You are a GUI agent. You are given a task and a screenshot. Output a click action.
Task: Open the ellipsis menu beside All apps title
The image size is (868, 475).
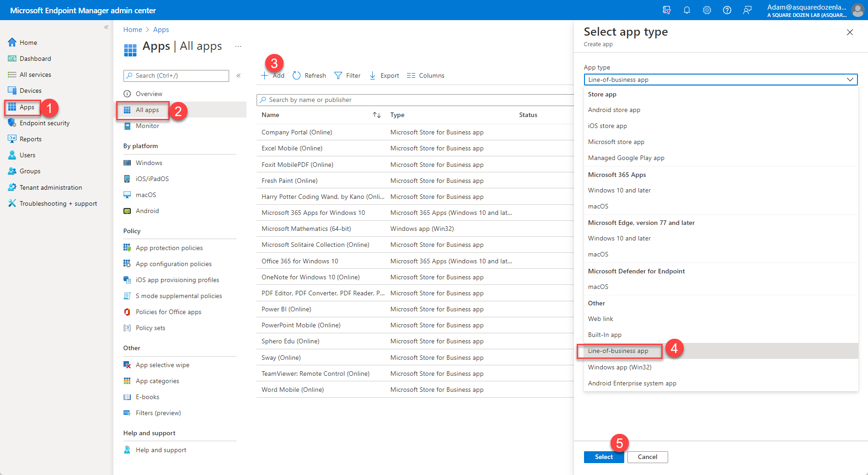(x=238, y=46)
